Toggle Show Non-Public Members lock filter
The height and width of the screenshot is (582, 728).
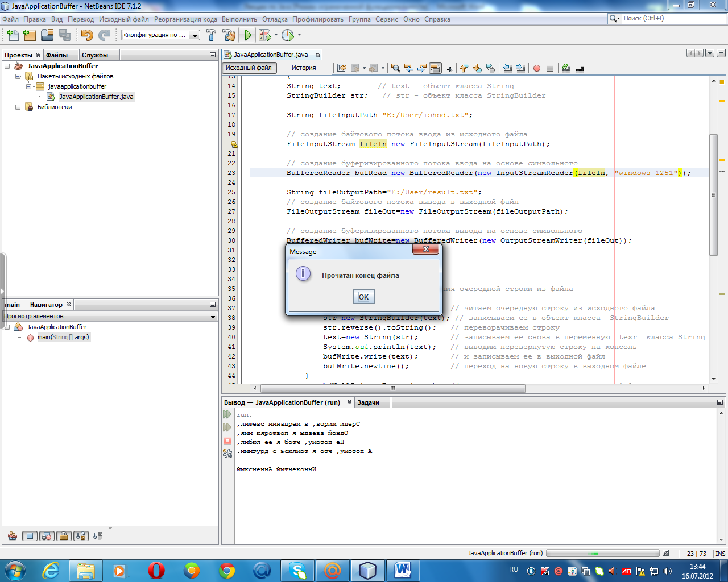(x=64, y=536)
